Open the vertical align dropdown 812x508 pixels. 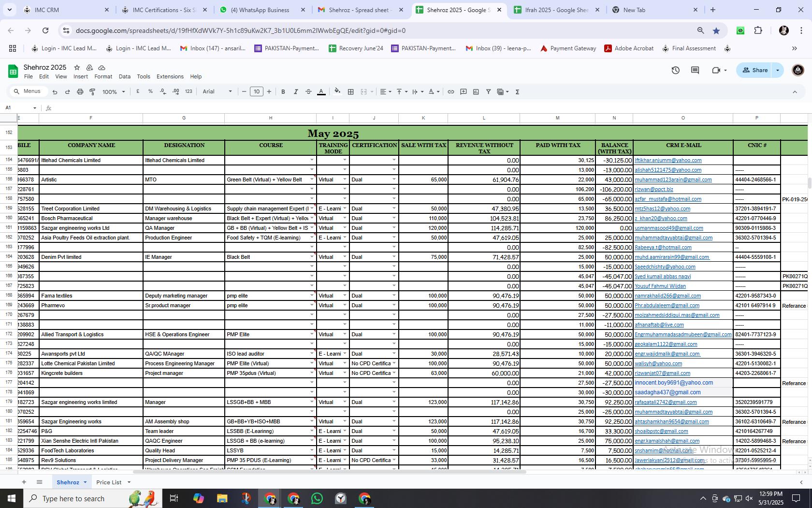(x=402, y=92)
